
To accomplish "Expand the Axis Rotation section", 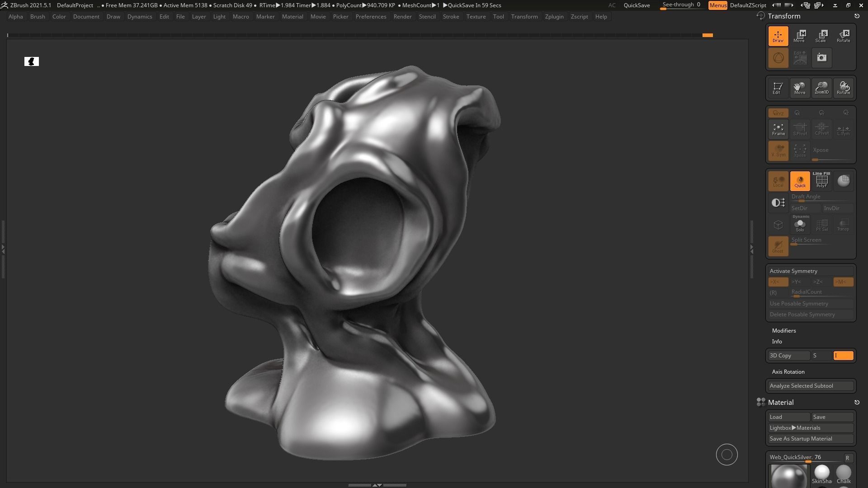I will pos(788,372).
